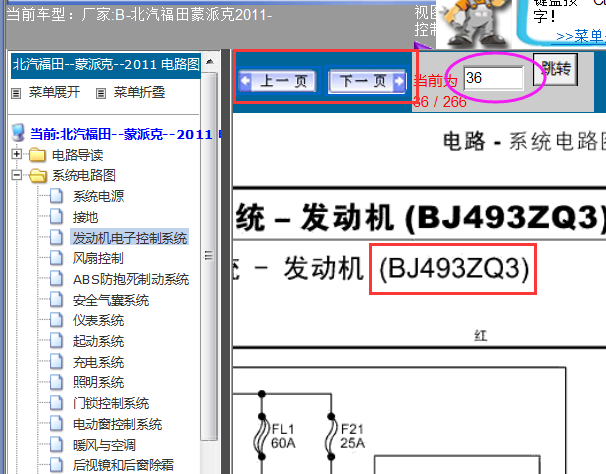Screen dimensions: 606x474
Task: Click the document icon beside 后视镜和后窗除霜
Action: (x=56, y=464)
